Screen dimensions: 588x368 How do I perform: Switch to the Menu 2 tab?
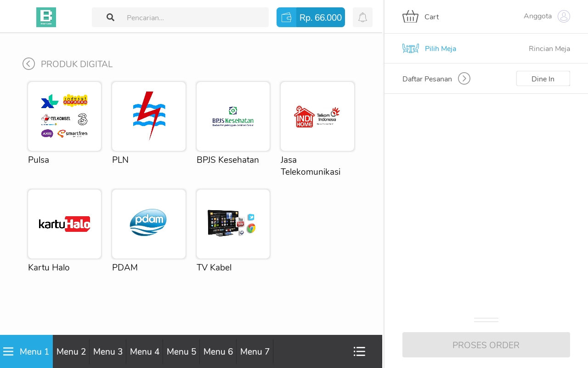click(71, 351)
